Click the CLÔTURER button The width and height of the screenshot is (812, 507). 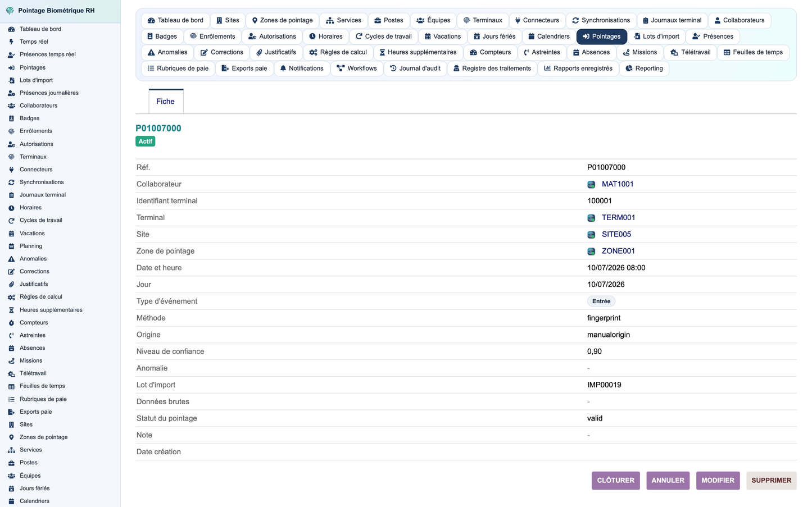pyautogui.click(x=615, y=481)
